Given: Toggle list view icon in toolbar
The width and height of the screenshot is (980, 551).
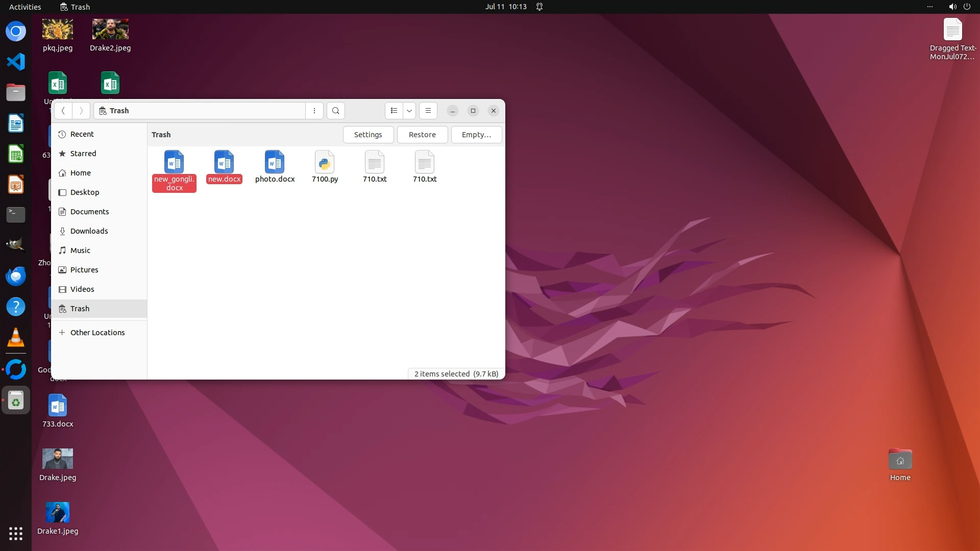Looking at the screenshot, I should point(394,111).
